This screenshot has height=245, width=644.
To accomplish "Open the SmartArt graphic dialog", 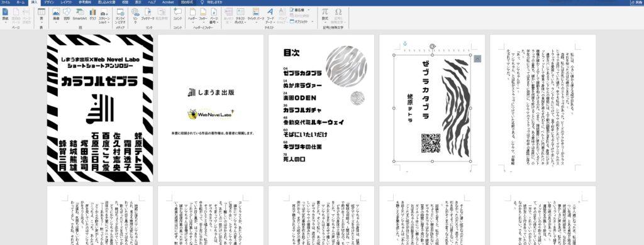I will click(x=80, y=14).
